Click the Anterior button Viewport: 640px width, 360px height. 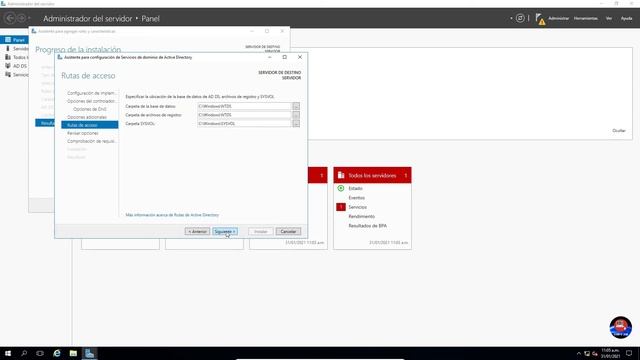click(x=197, y=231)
